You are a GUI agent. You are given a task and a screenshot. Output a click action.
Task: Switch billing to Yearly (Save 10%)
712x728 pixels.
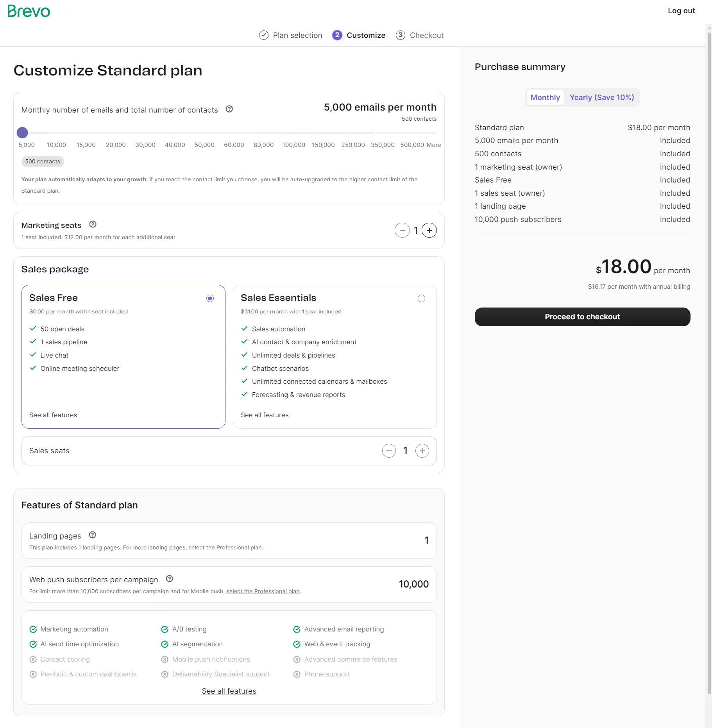(602, 97)
